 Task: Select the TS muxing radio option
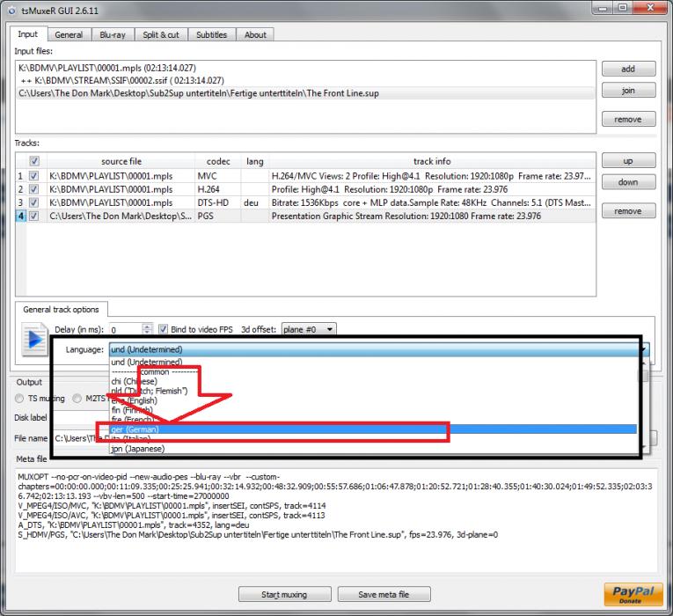pyautogui.click(x=19, y=399)
